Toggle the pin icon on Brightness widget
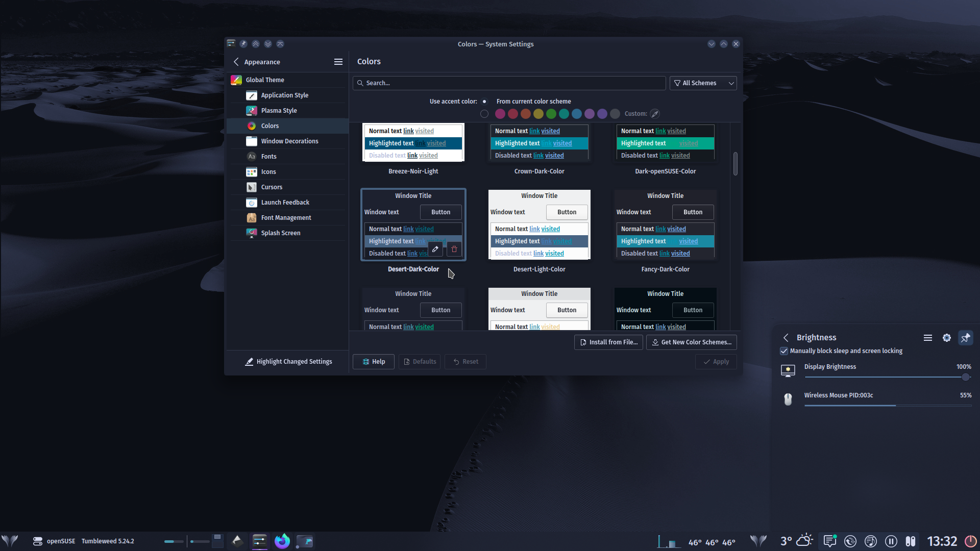Screen dimensions: 980x551 [965, 338]
